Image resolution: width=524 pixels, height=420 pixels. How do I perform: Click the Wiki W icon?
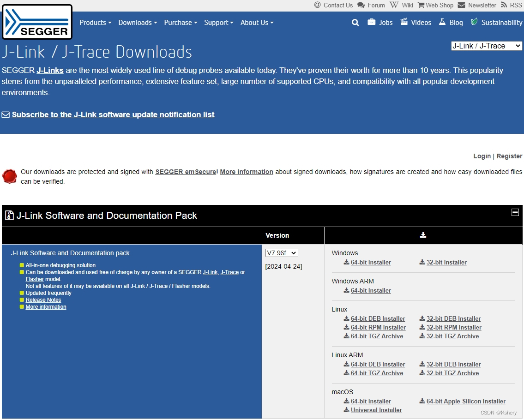(394, 5)
